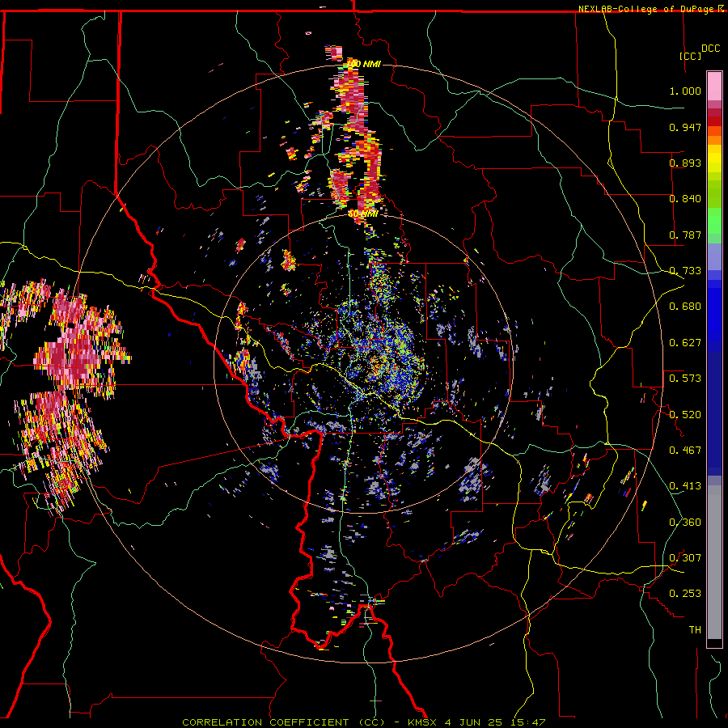
Task: Click the TH threshold label on the legend
Action: 695,630
